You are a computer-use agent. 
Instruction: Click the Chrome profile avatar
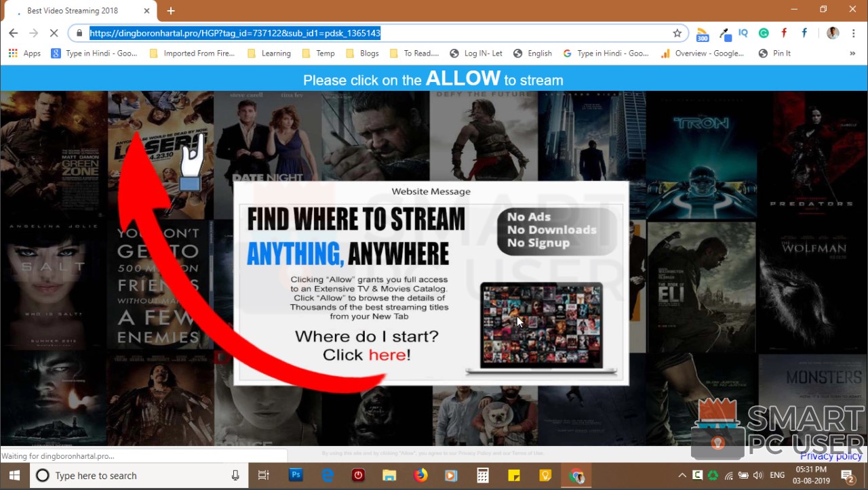[x=832, y=33]
